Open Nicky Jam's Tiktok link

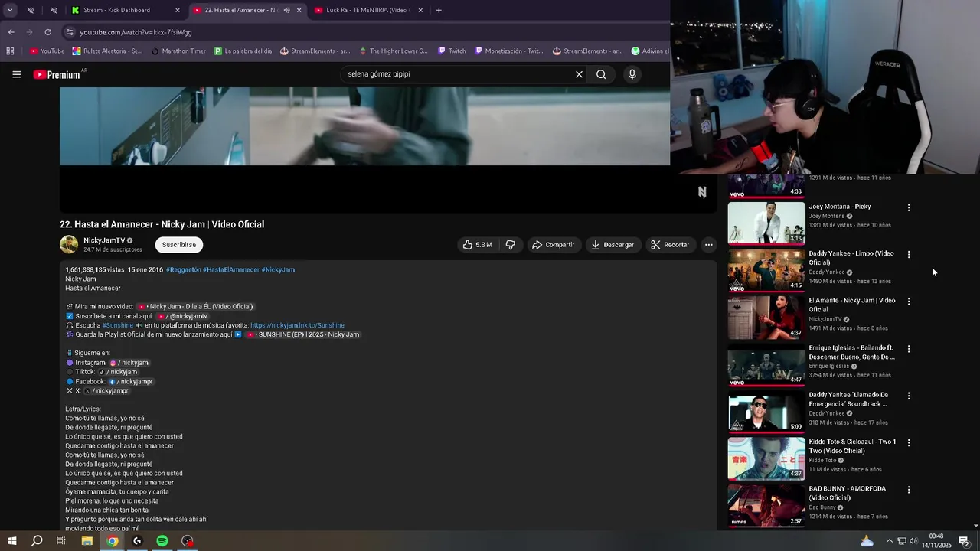coord(118,372)
